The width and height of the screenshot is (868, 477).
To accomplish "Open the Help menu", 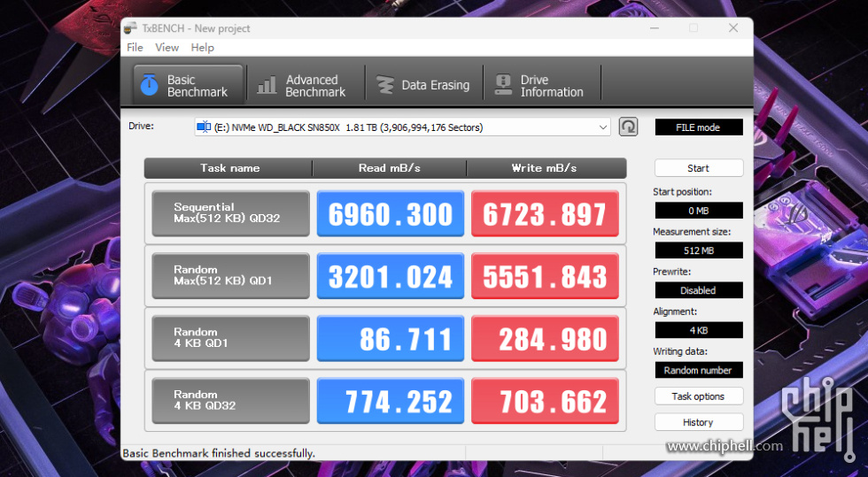I will (x=202, y=48).
